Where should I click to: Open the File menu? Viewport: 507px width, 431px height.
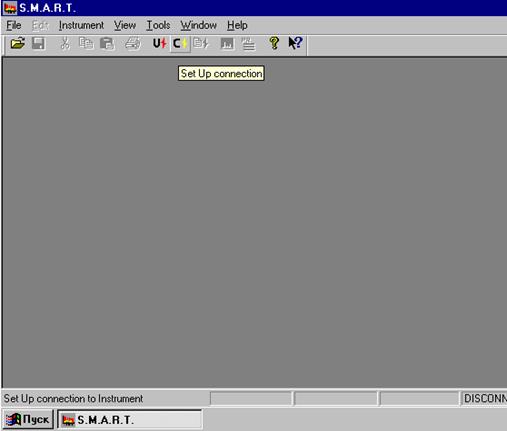[14, 25]
